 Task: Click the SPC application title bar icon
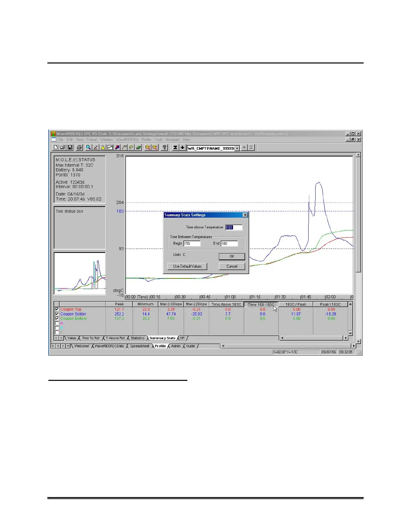pyautogui.click(x=53, y=134)
